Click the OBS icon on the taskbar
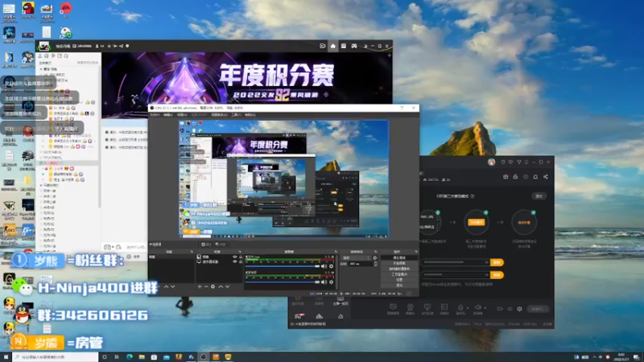The width and height of the screenshot is (644, 362). point(204,357)
